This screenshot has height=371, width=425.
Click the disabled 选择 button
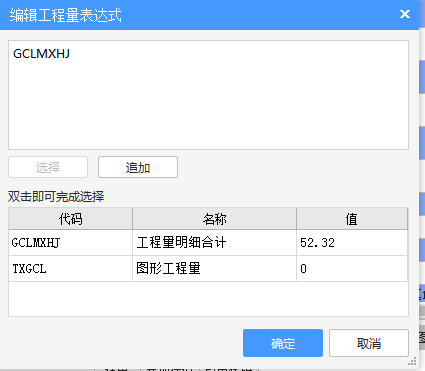click(x=48, y=167)
